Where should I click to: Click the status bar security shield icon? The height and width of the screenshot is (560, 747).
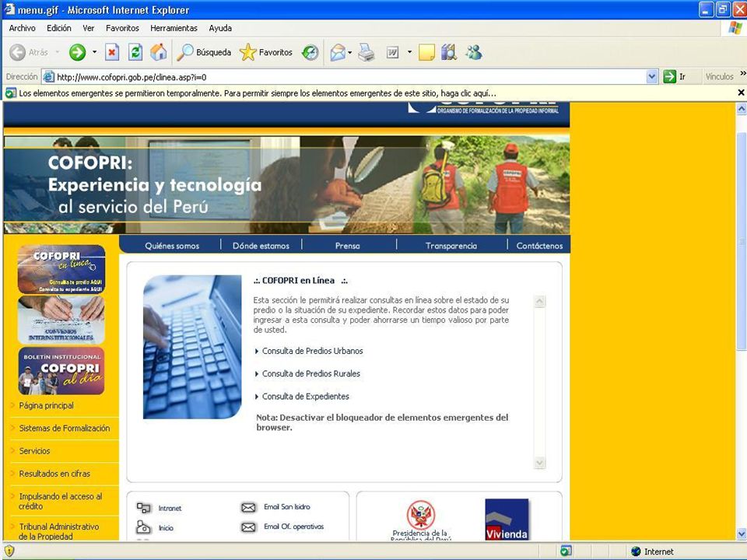[9, 551]
